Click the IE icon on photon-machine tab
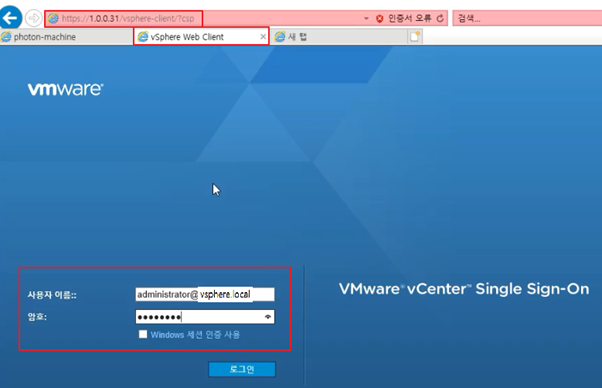 pyautogui.click(x=6, y=37)
